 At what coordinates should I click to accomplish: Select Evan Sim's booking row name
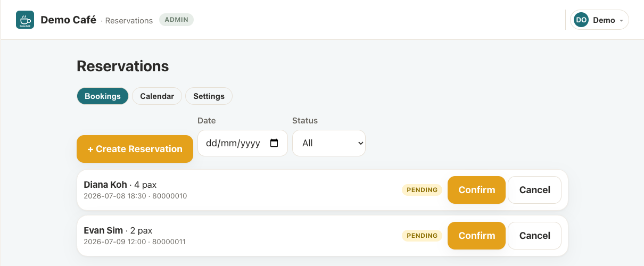(103, 230)
